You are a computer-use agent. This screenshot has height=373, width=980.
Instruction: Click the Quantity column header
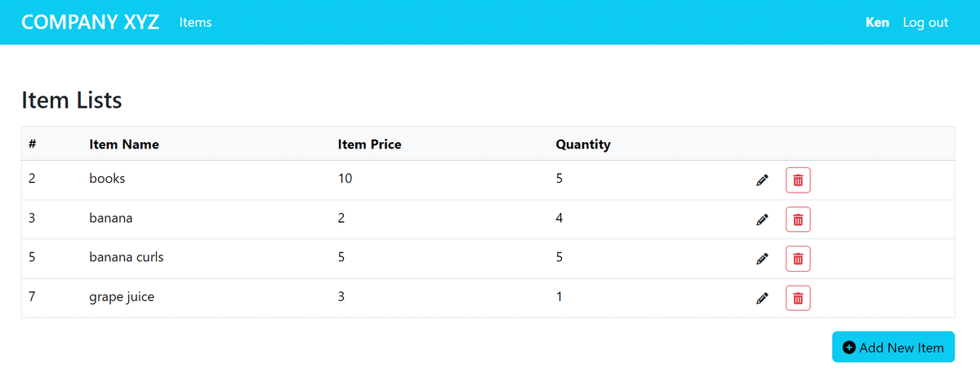point(583,144)
